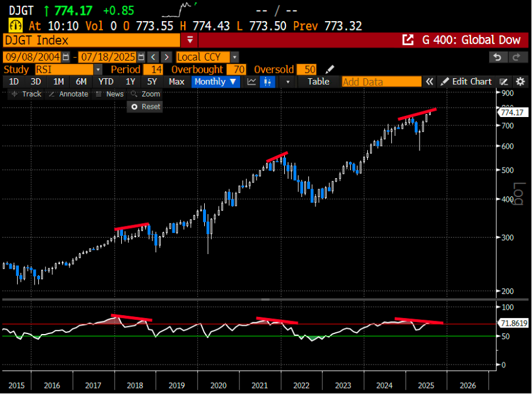Click the annotation edit icon near the gear
The image size is (532, 394).
click(x=504, y=82)
